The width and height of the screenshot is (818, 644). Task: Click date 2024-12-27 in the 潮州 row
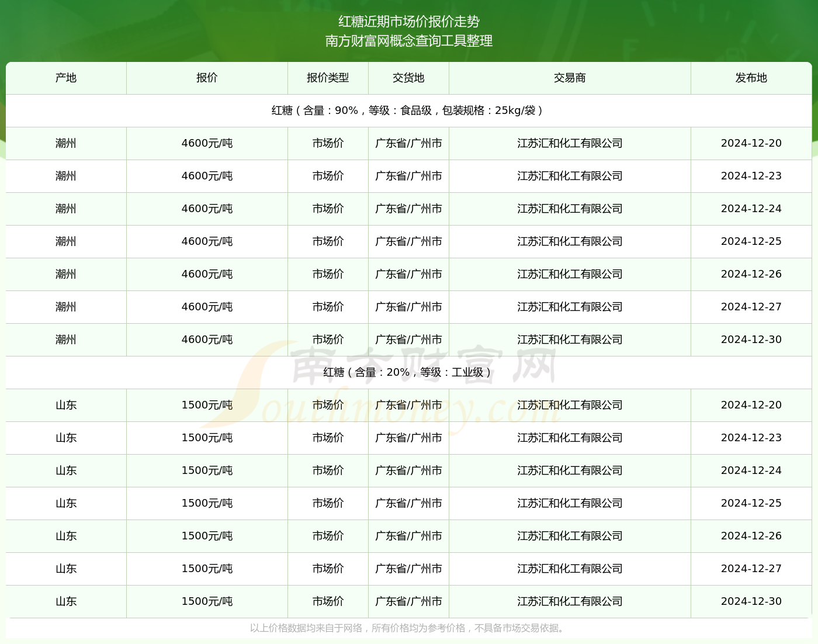(x=751, y=307)
